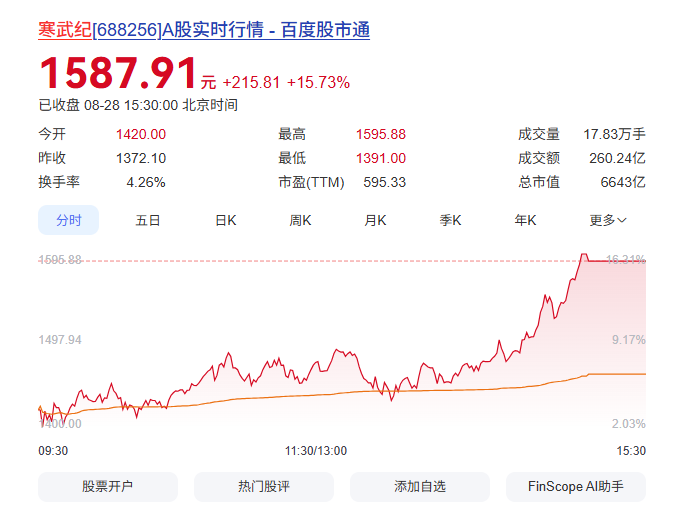Click the 成交量 value 17.83万手
Viewport: 694px width, 524px height.
point(614,134)
